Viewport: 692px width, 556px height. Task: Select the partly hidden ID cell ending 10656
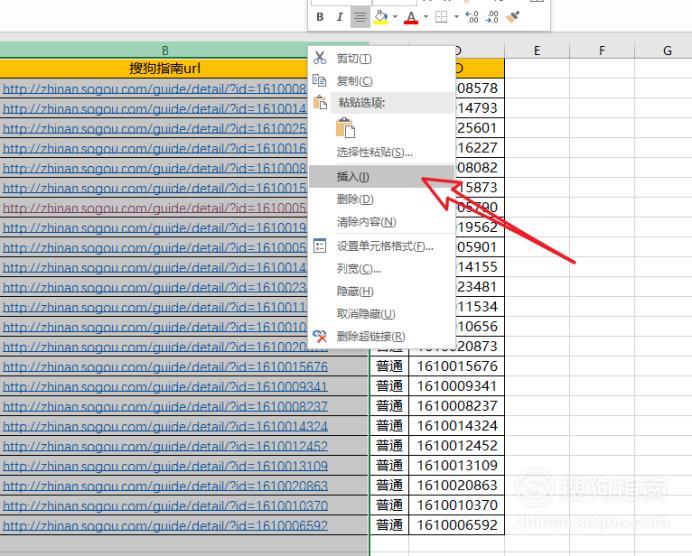[x=479, y=327]
